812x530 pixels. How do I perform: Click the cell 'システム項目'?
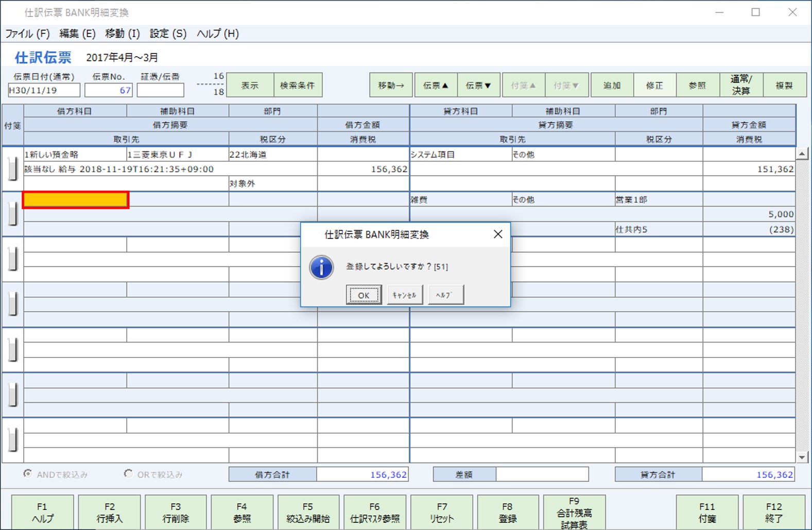click(461, 155)
